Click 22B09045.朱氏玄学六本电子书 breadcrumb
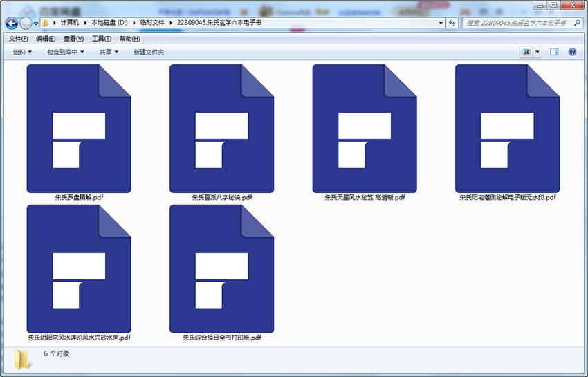 click(219, 23)
